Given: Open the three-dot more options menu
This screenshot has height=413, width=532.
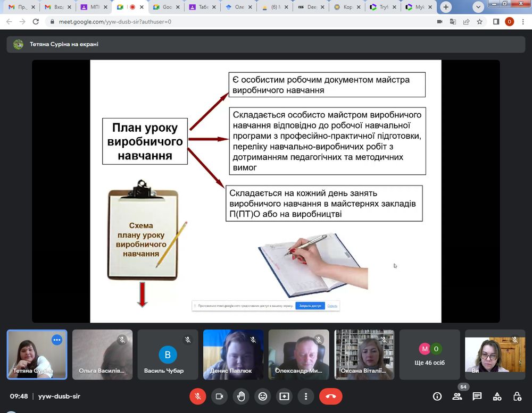Looking at the screenshot, I should click(305, 396).
